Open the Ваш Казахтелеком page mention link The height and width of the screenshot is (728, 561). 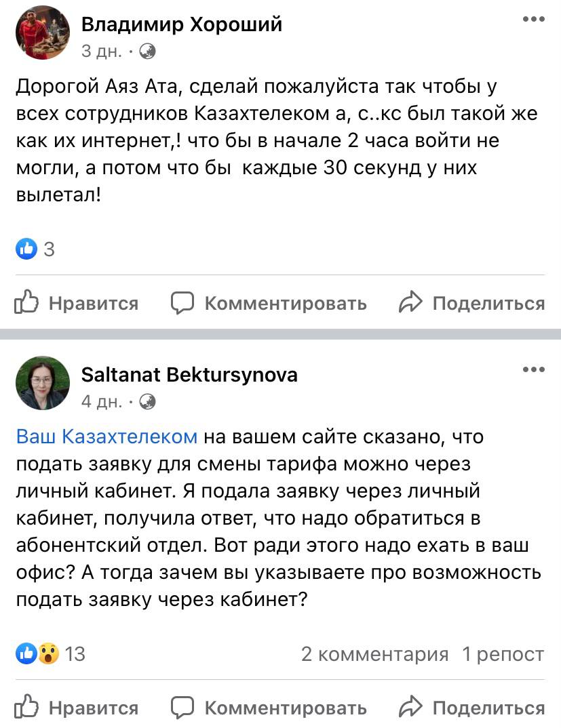click(107, 437)
